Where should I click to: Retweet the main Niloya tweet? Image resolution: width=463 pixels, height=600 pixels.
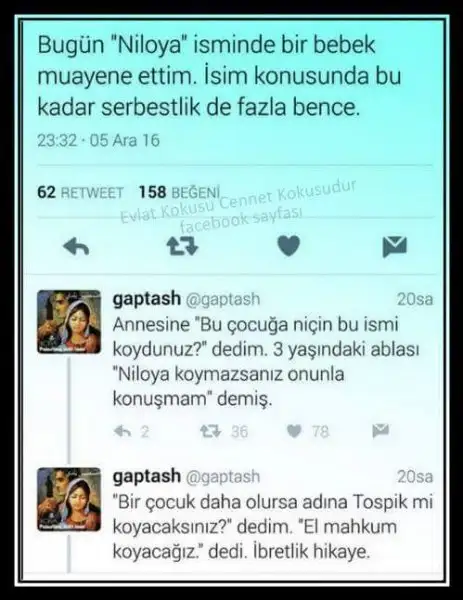click(x=183, y=246)
